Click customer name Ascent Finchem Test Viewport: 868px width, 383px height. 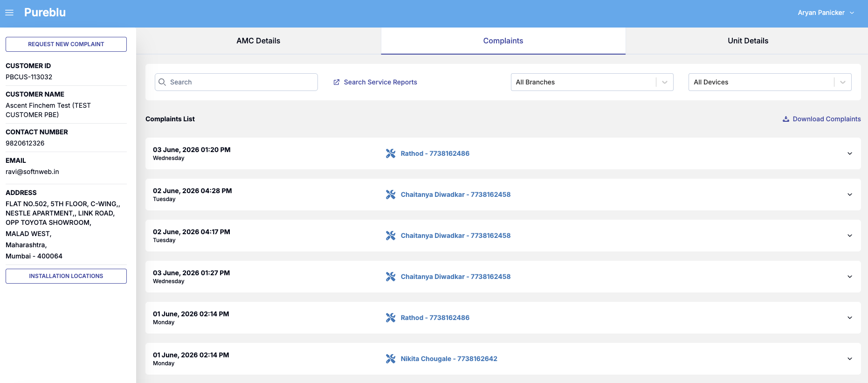48,110
